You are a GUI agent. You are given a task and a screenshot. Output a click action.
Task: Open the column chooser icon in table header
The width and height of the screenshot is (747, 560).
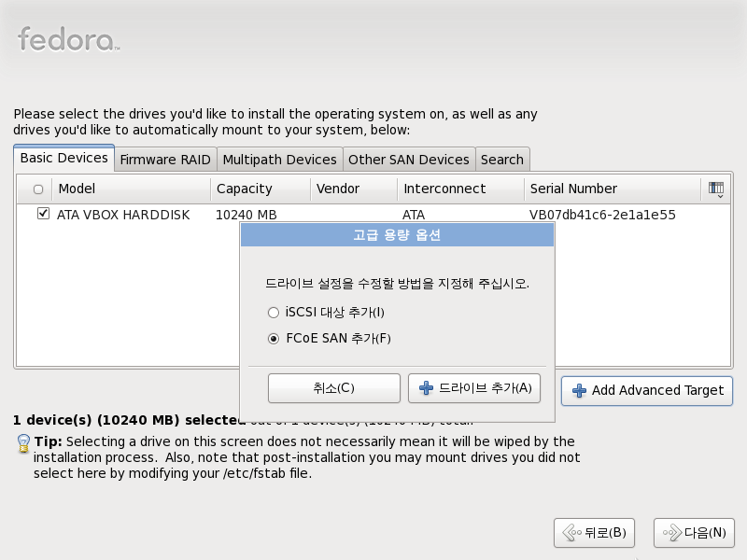[x=715, y=189]
